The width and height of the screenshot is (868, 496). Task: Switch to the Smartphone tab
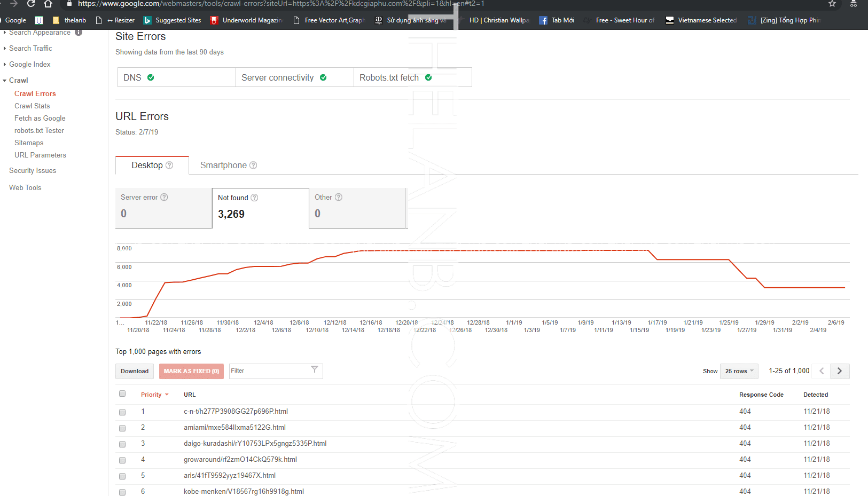coord(223,166)
